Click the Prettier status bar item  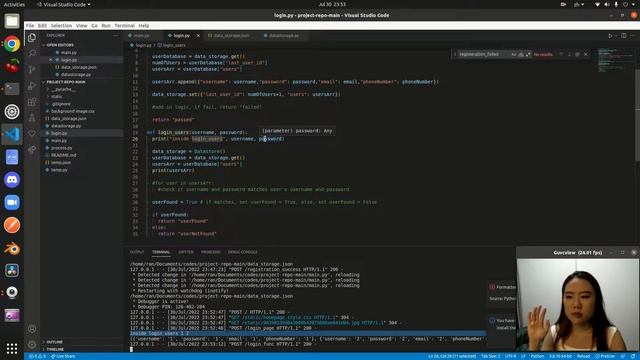coord(605,356)
